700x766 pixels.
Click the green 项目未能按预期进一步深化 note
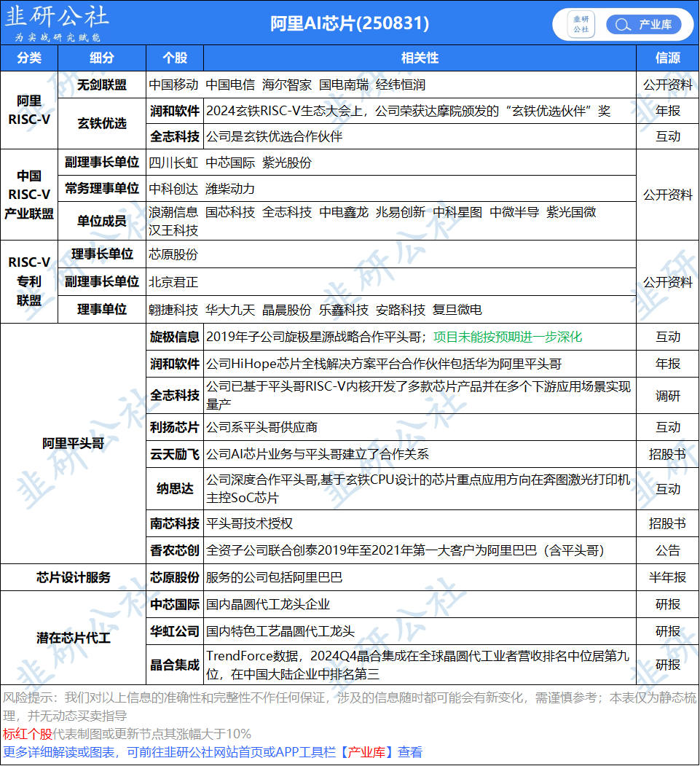point(508,337)
